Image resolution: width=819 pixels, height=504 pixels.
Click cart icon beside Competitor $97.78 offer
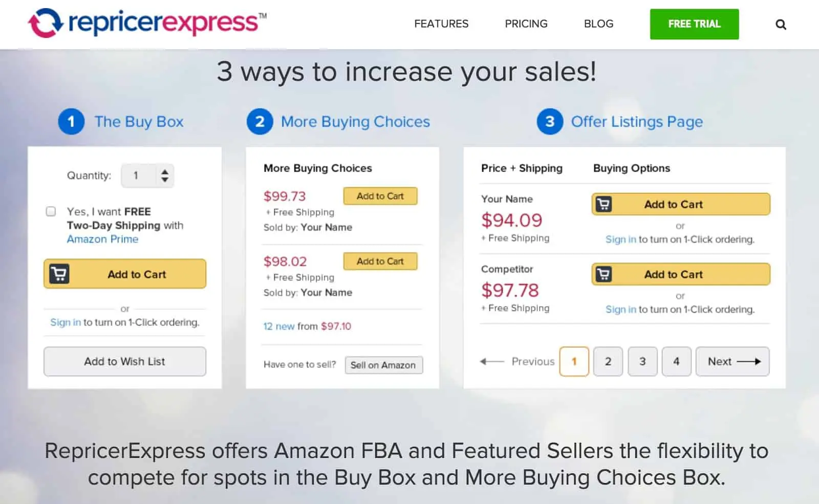point(604,274)
